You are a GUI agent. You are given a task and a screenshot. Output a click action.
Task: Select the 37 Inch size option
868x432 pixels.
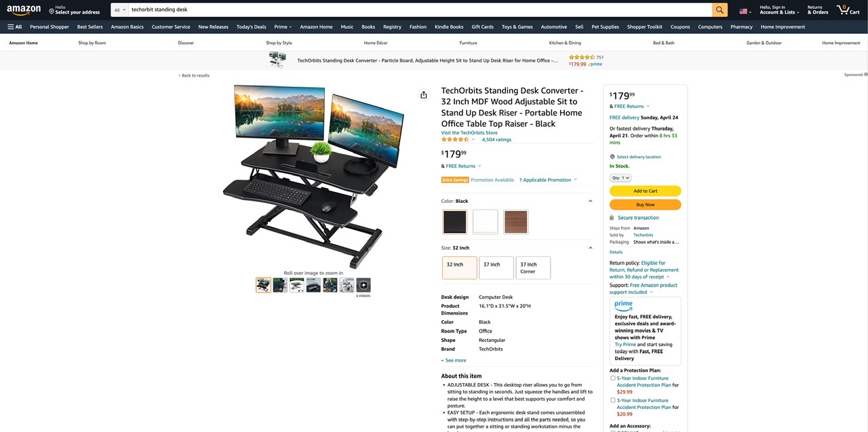[x=496, y=268]
